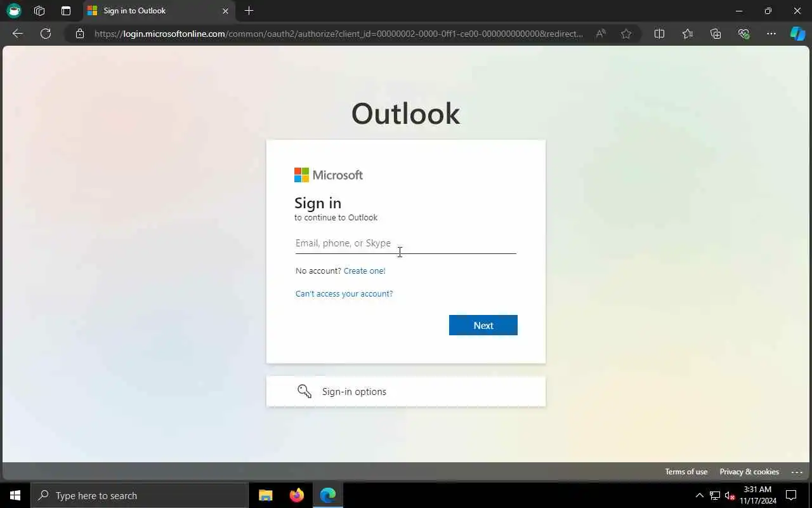Open the Collections icon
This screenshot has height=508, width=812.
[x=716, y=34]
